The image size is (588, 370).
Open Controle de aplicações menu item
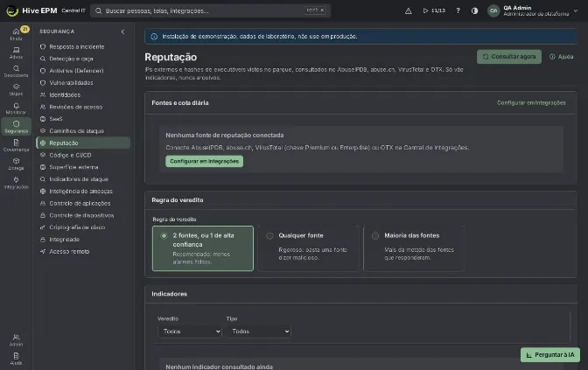83,203
